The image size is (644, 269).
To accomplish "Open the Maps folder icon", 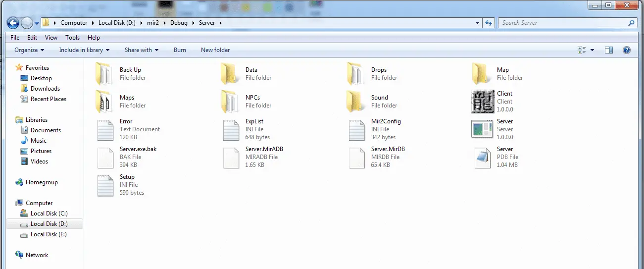I will coord(104,102).
